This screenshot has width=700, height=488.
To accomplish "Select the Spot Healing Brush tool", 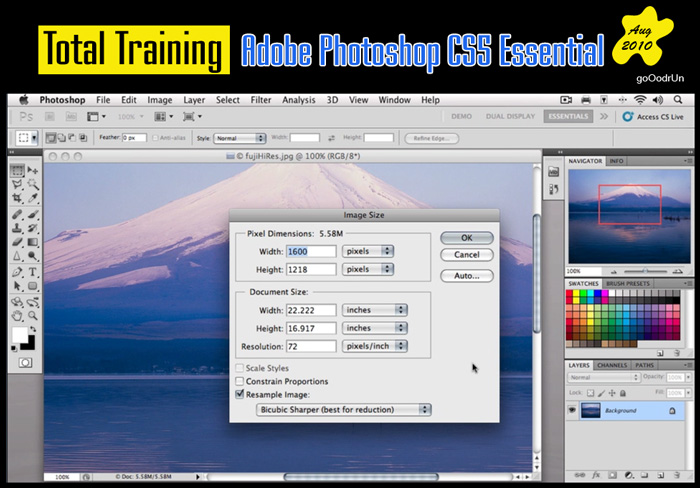I will coord(17,215).
